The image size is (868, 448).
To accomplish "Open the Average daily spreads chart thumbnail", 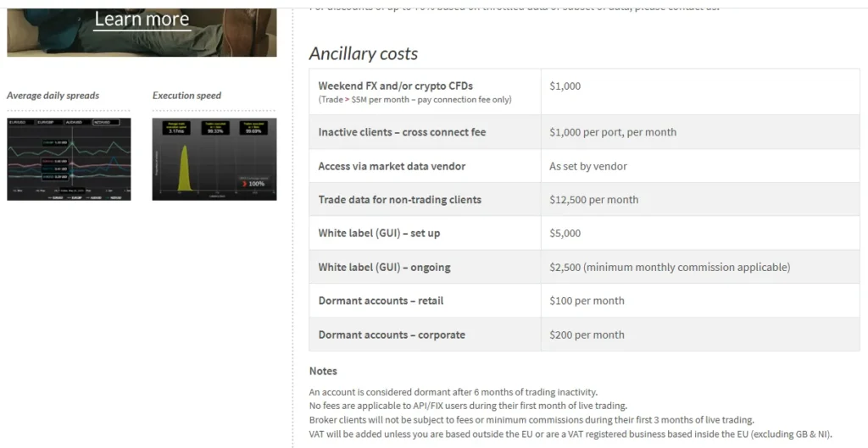I will click(69, 159).
